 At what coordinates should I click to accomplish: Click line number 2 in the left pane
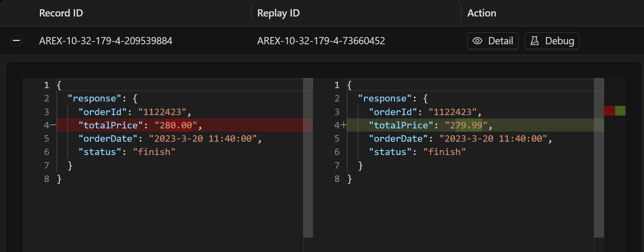coord(47,99)
